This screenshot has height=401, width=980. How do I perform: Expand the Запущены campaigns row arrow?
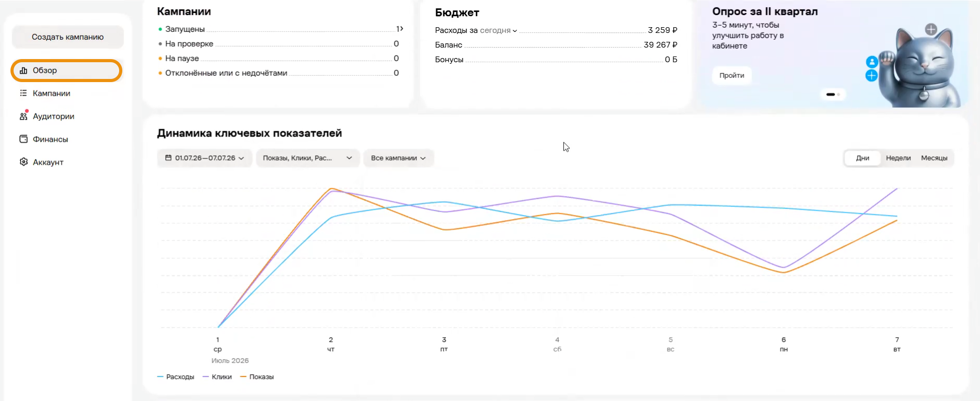pyautogui.click(x=401, y=29)
